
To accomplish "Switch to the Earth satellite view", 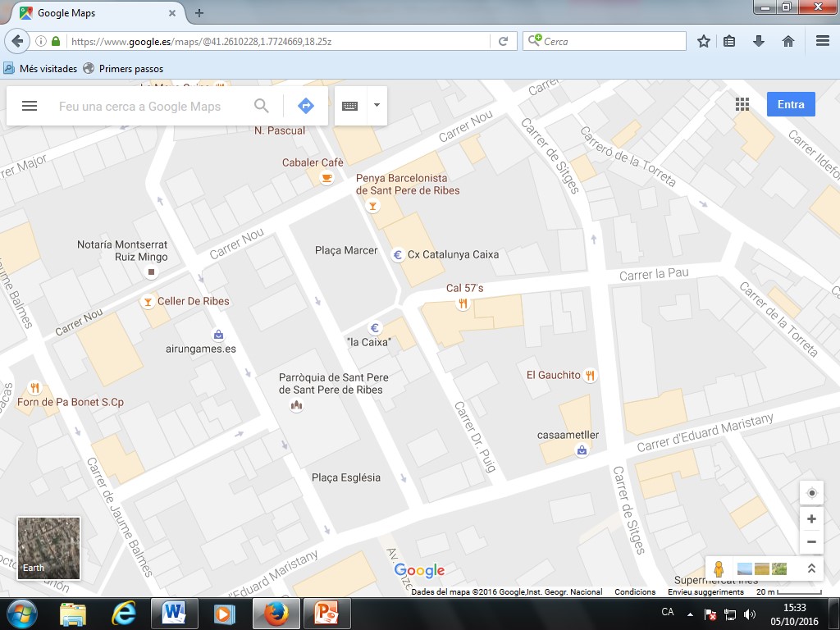I will pos(49,547).
